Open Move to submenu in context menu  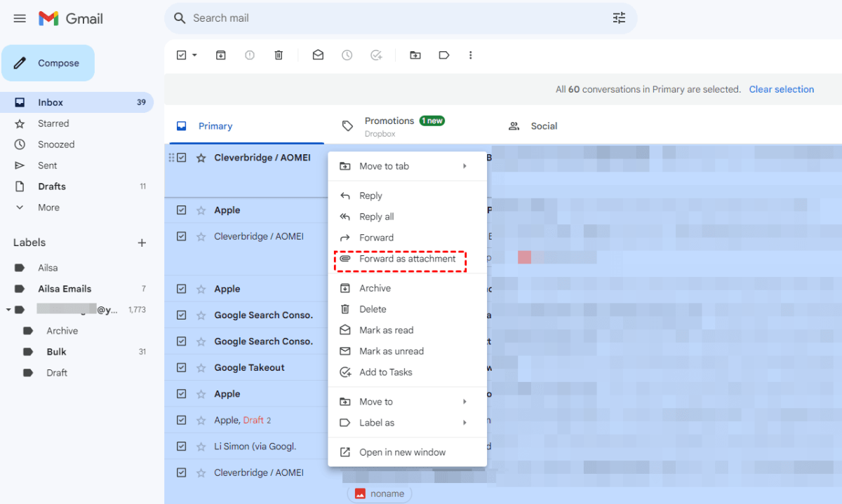408,402
